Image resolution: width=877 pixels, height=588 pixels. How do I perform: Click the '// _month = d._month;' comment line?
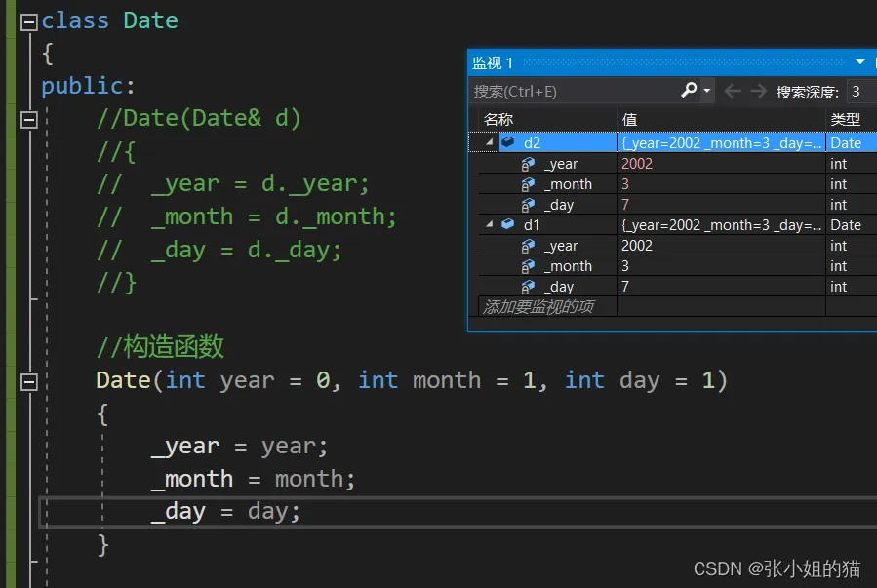(247, 216)
